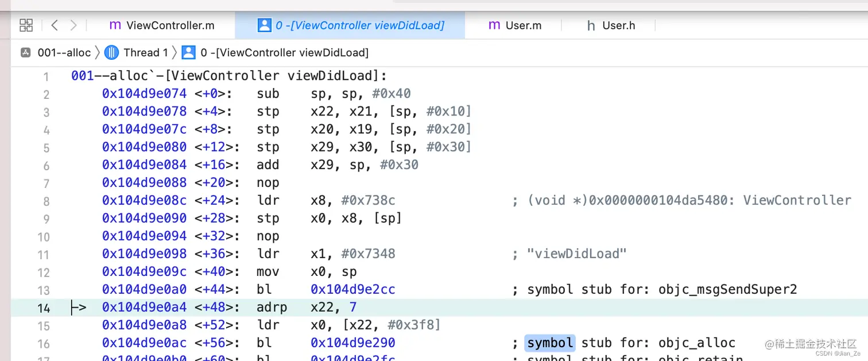Viewport: 868px width, 361px height.
Task: Click the adrp x22, 7 instruction
Action: 307,308
